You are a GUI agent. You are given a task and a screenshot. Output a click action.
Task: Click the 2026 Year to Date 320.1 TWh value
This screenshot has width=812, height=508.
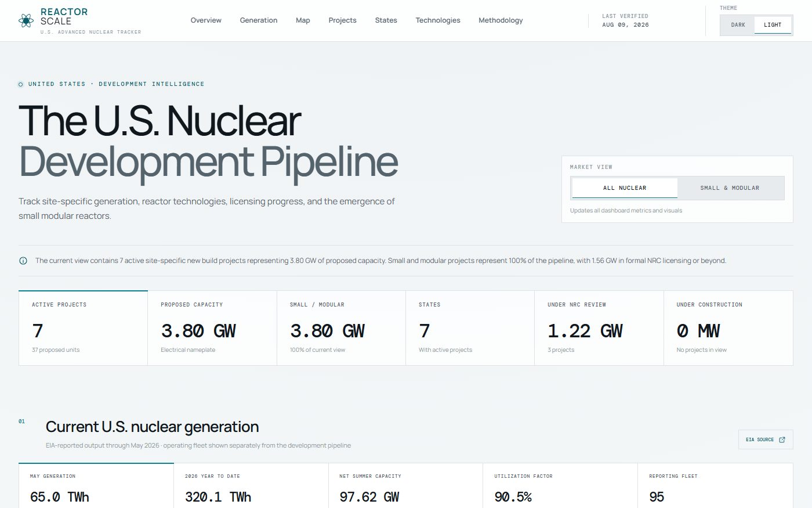pyautogui.click(x=218, y=497)
